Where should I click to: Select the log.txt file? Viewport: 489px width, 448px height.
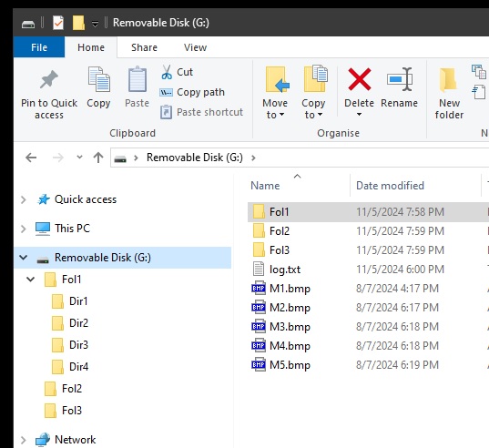[x=285, y=270]
